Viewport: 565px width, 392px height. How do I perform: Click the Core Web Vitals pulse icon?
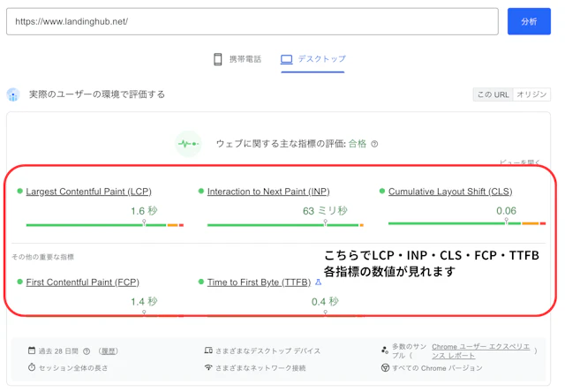(188, 144)
